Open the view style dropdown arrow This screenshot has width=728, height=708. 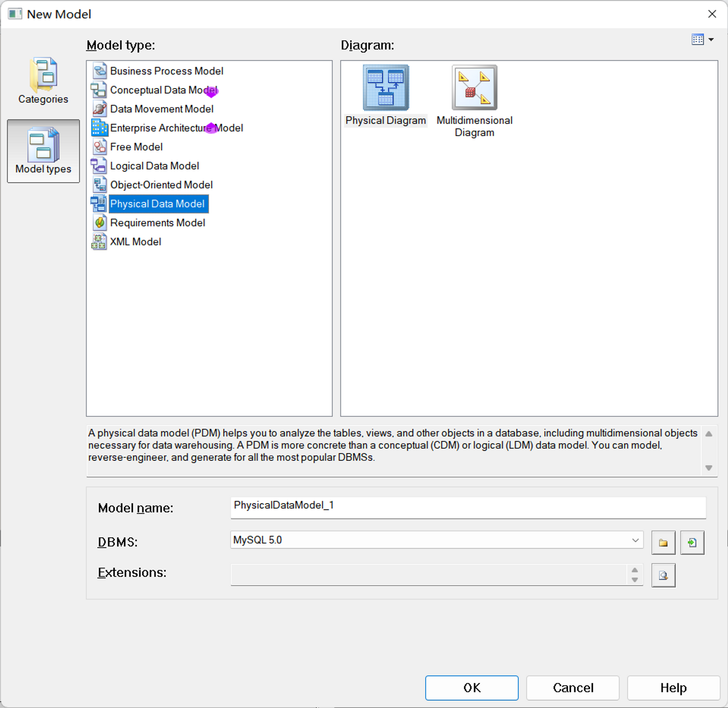pyautogui.click(x=711, y=39)
